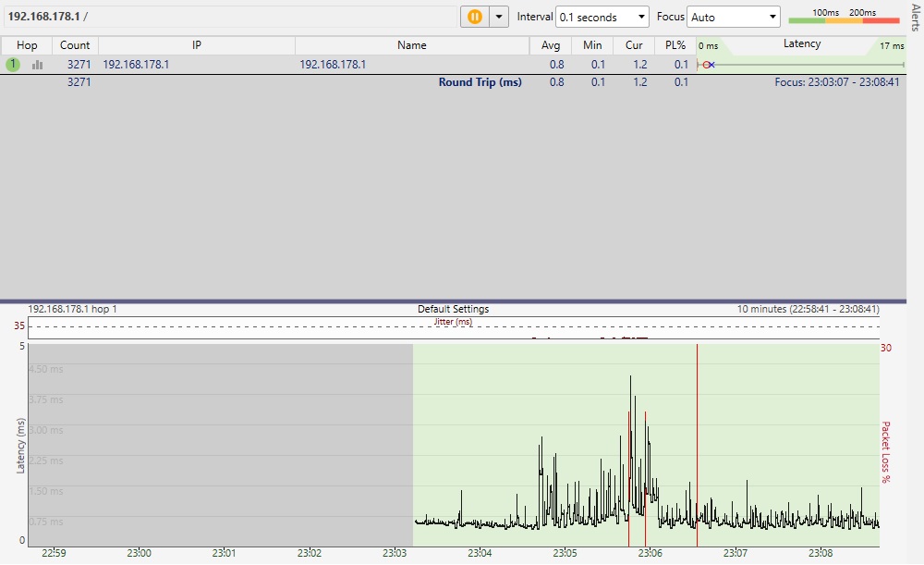The image size is (924, 565).
Task: Click the Jitter (ms) graph strip
Action: pos(454,327)
